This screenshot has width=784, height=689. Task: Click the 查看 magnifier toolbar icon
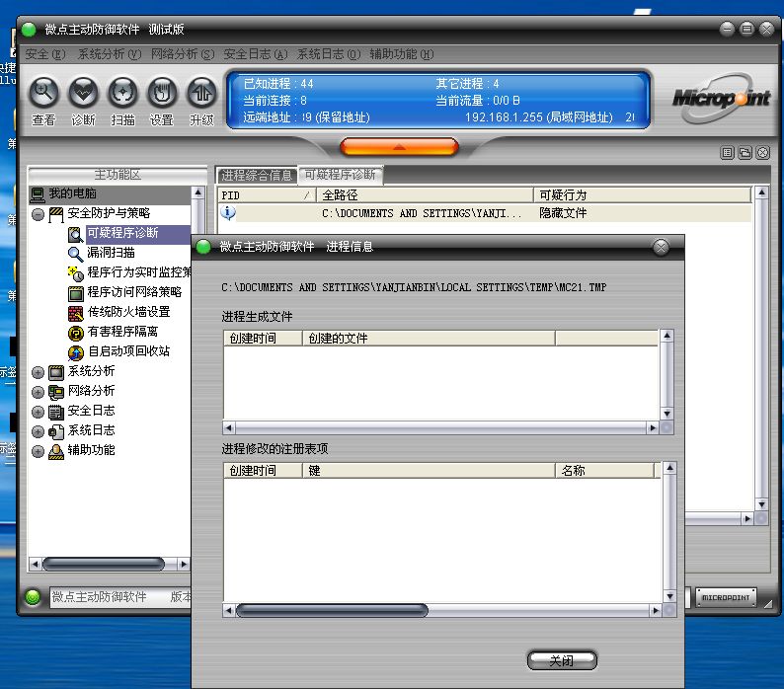click(43, 93)
